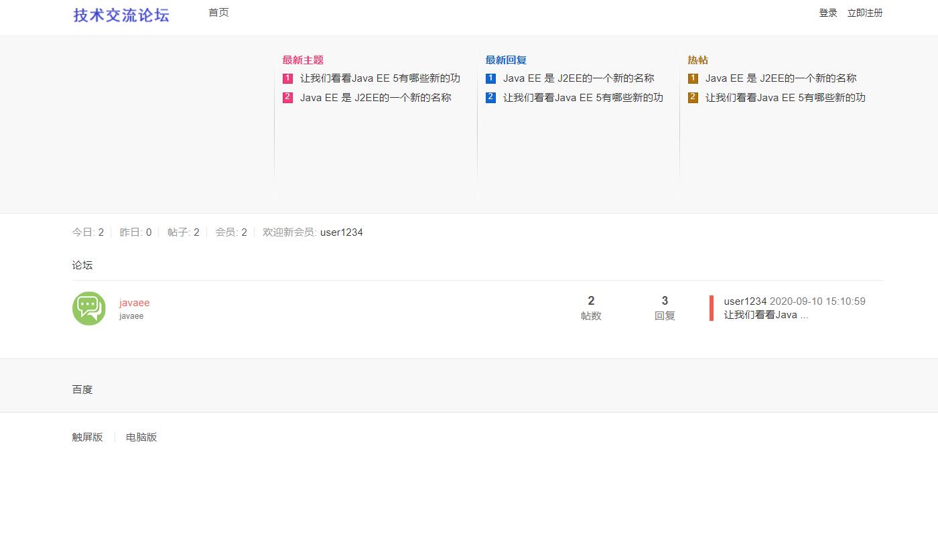
Task: Click the 立即注册 link
Action: 864,12
